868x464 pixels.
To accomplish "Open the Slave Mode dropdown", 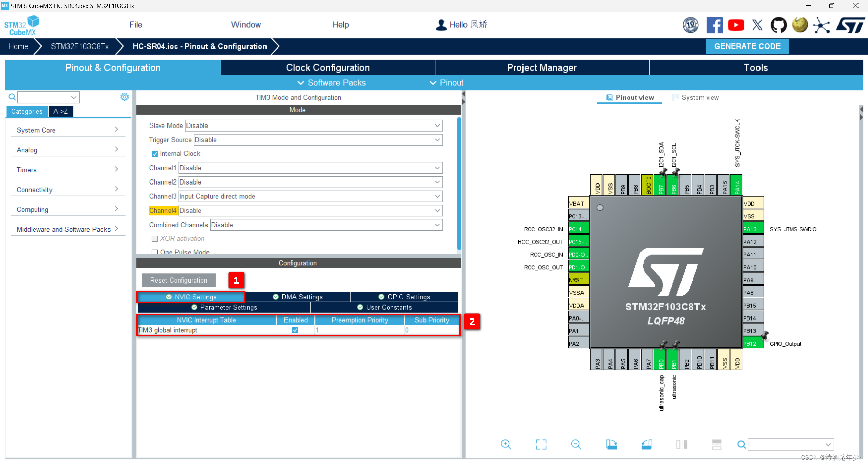I will click(437, 125).
